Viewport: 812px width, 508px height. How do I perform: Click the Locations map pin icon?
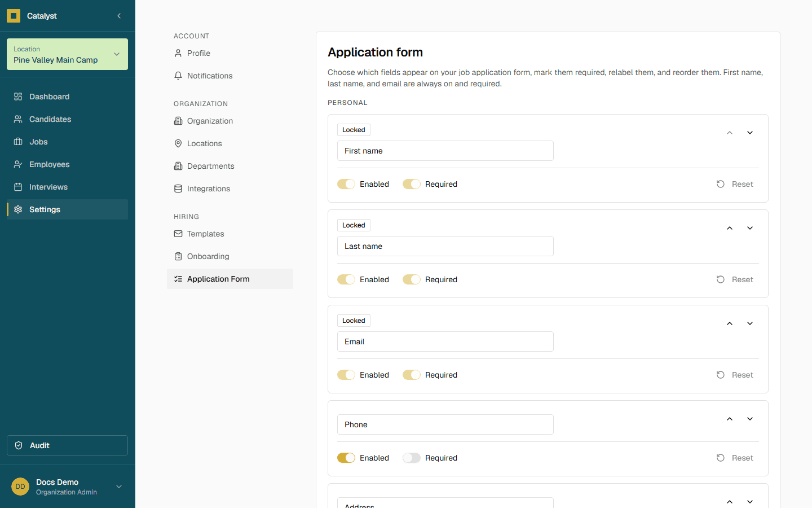(x=178, y=143)
